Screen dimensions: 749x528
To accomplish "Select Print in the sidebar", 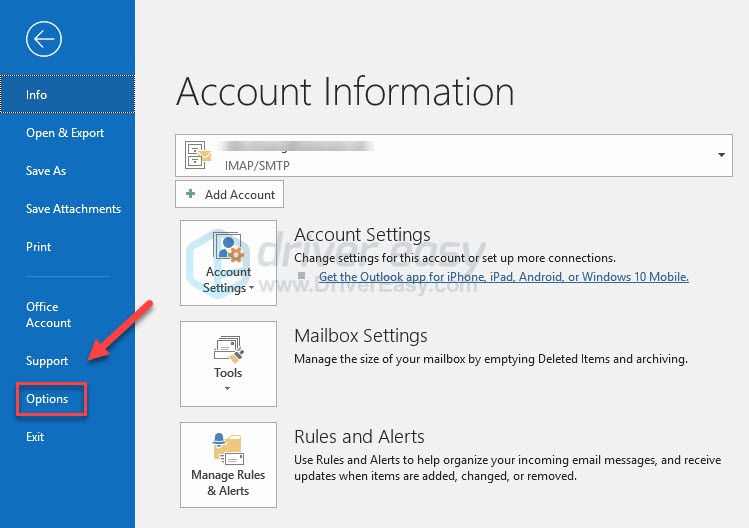I will pos(38,247).
